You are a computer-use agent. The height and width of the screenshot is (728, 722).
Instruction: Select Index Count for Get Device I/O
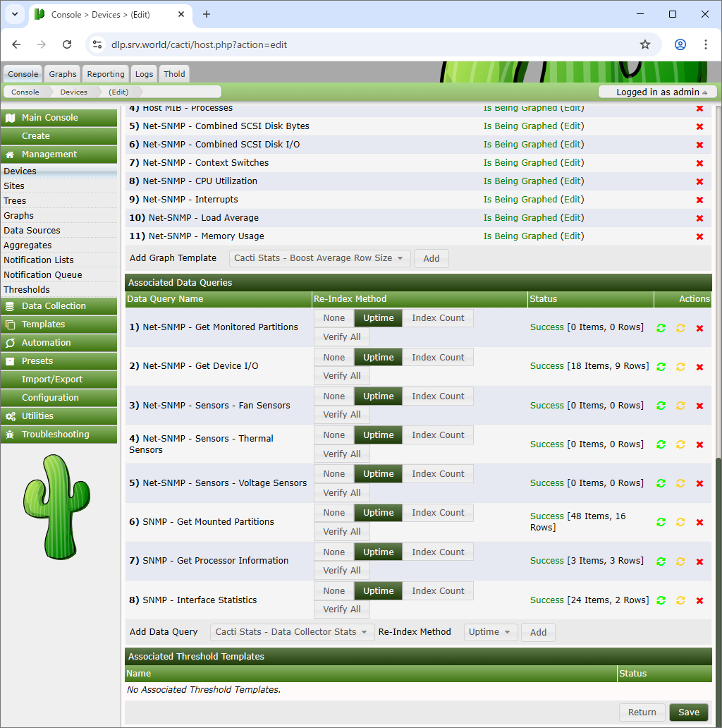pyautogui.click(x=438, y=358)
